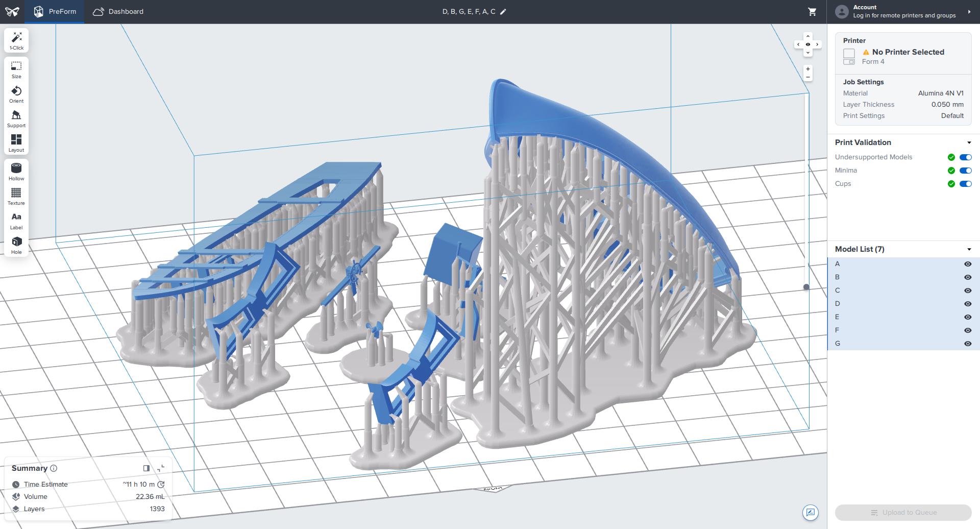The image size is (980, 529).
Task: Select the Texture tool
Action: (x=16, y=197)
